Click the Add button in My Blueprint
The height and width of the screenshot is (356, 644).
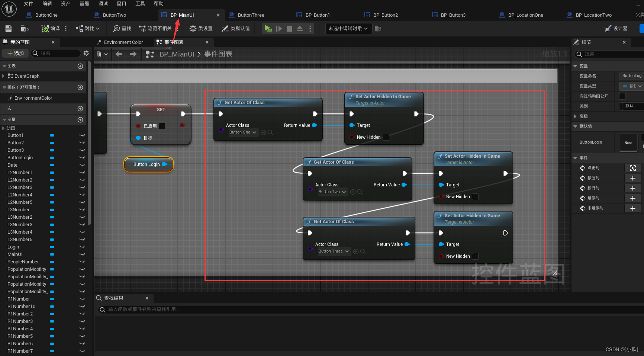16,53
